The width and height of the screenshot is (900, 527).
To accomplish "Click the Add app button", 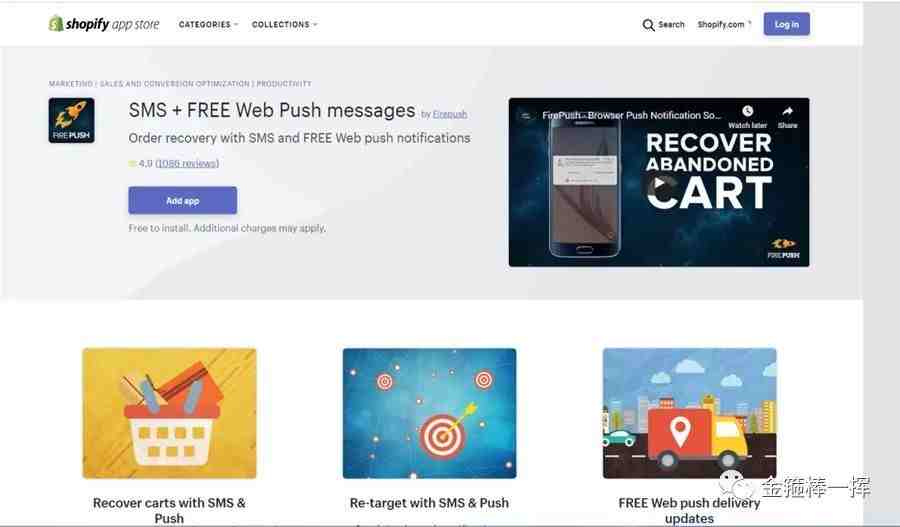I will pyautogui.click(x=183, y=200).
